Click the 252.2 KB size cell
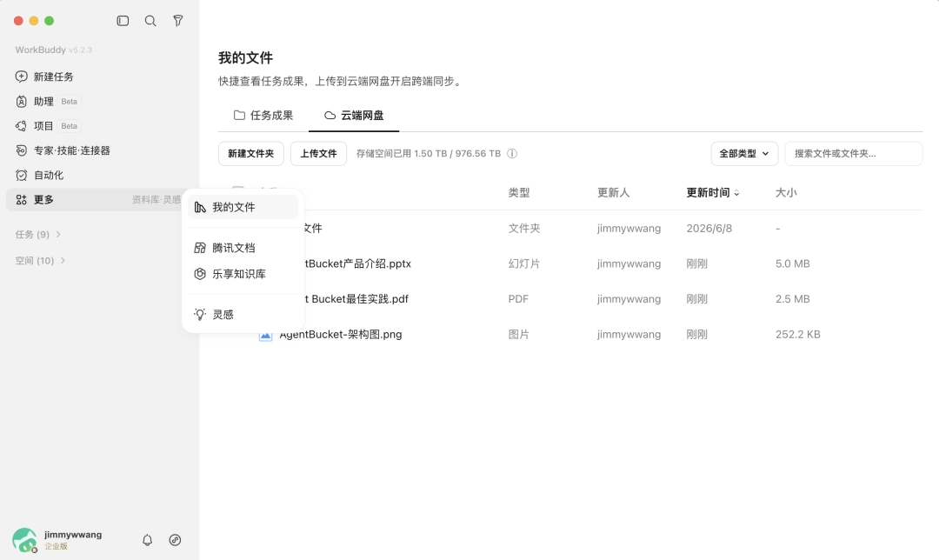This screenshot has width=939, height=560. (x=797, y=335)
